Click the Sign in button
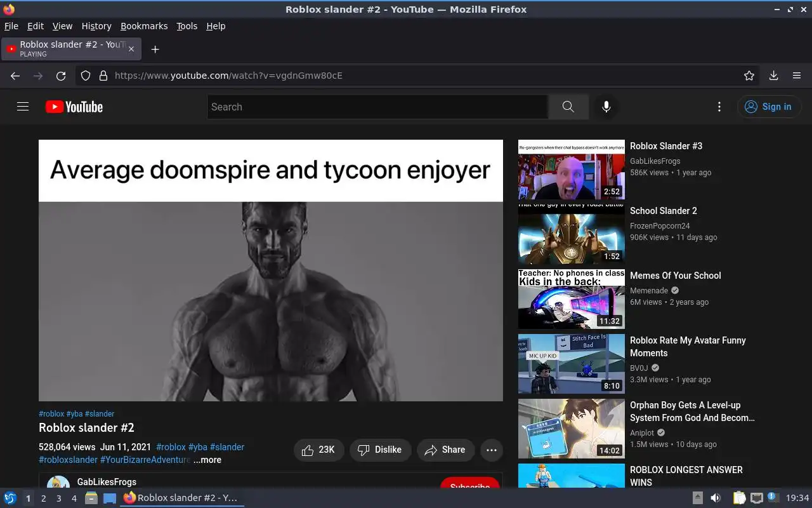Image resolution: width=812 pixels, height=508 pixels. pyautogui.click(x=769, y=107)
